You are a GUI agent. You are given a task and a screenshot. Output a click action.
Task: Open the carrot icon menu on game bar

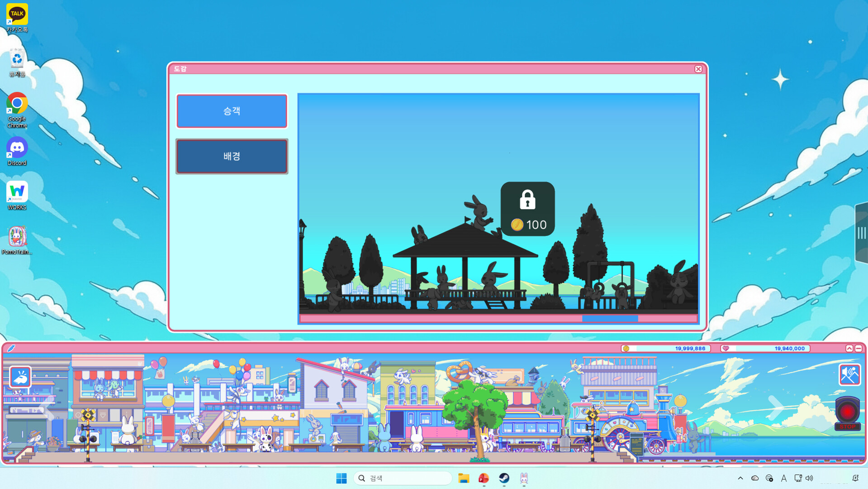(11, 348)
